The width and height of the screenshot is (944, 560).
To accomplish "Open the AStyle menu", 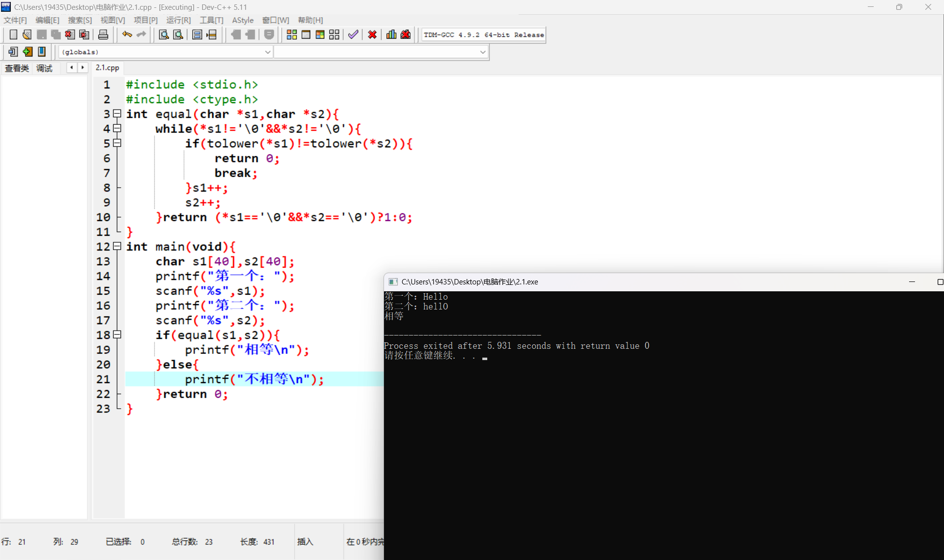I will pyautogui.click(x=242, y=20).
